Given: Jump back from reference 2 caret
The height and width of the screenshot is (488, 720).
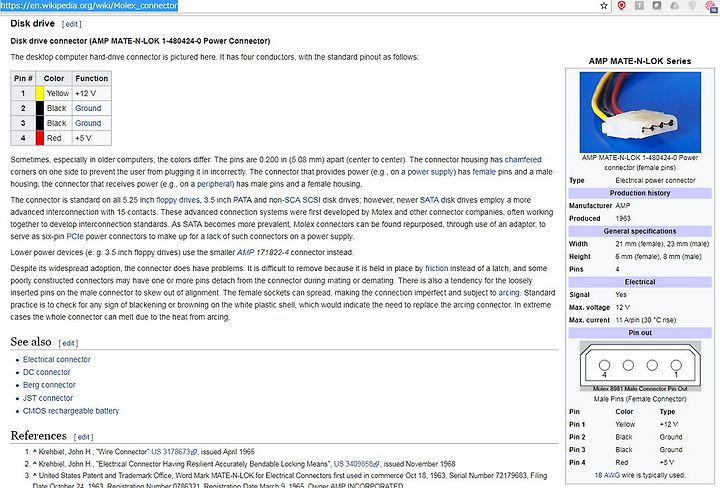Looking at the screenshot, I should pyautogui.click(x=35, y=463).
